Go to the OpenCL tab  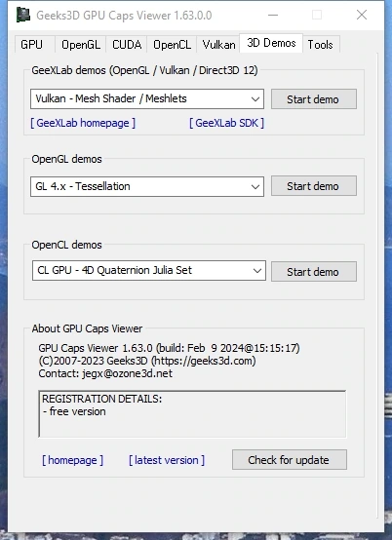click(172, 45)
